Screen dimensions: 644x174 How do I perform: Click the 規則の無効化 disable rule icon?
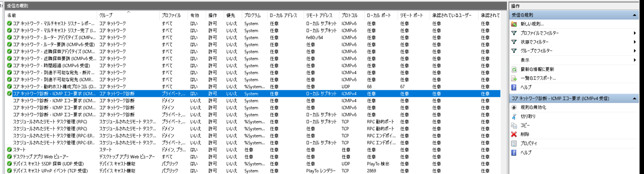[514, 108]
